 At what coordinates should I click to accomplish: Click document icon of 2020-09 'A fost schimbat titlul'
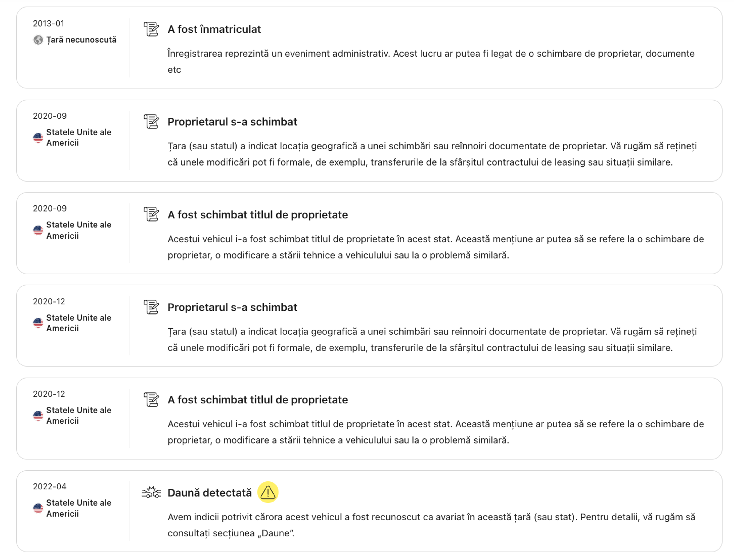(151, 214)
